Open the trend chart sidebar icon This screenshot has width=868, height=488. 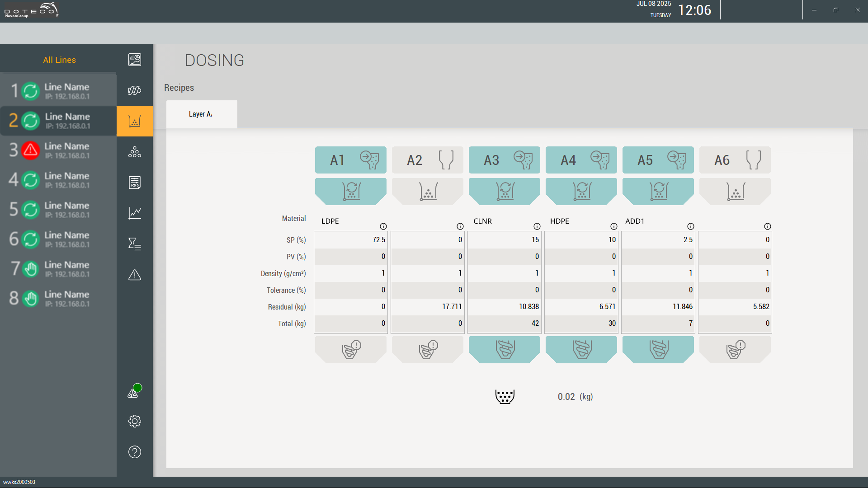(134, 213)
